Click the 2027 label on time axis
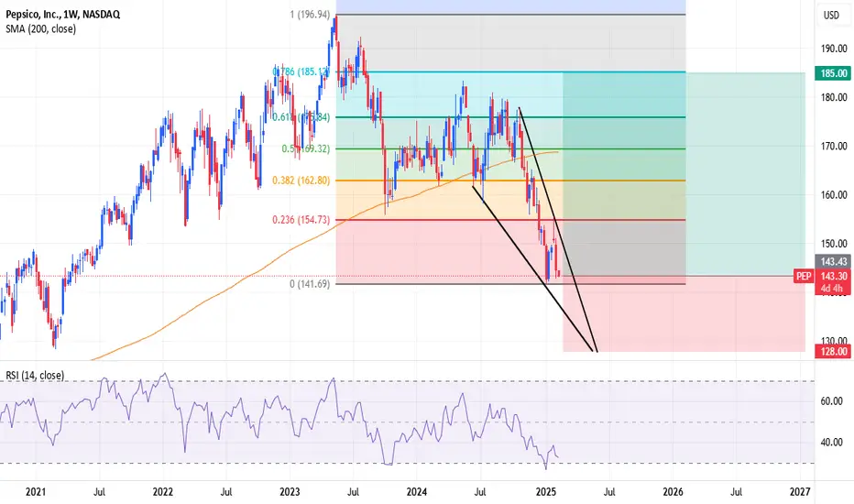This screenshot has width=854, height=504. pos(800,492)
